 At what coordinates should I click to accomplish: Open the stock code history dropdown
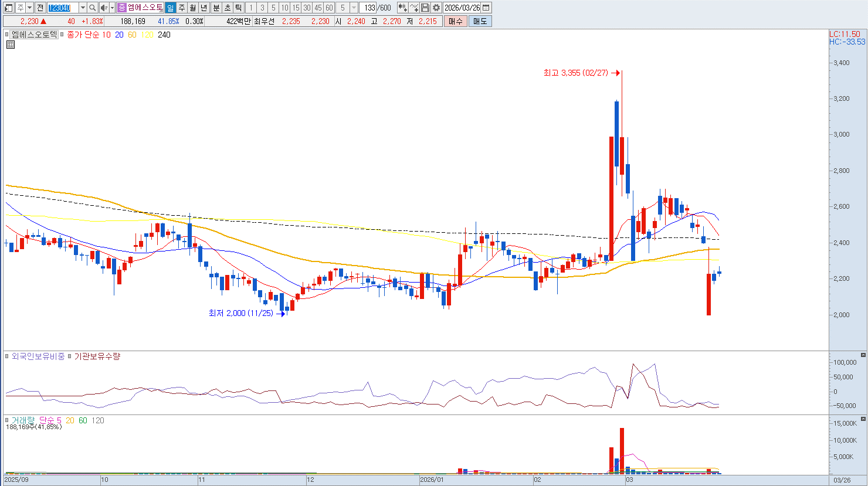[x=82, y=8]
